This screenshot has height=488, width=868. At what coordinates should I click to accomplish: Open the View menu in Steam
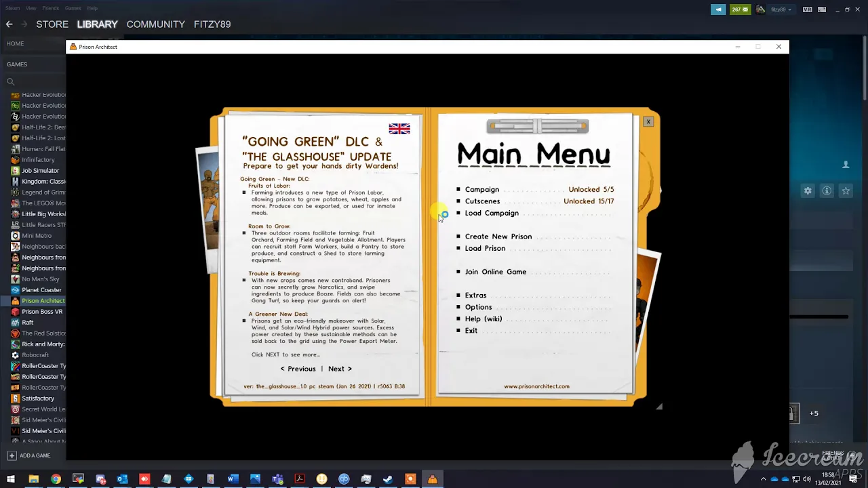tap(31, 8)
